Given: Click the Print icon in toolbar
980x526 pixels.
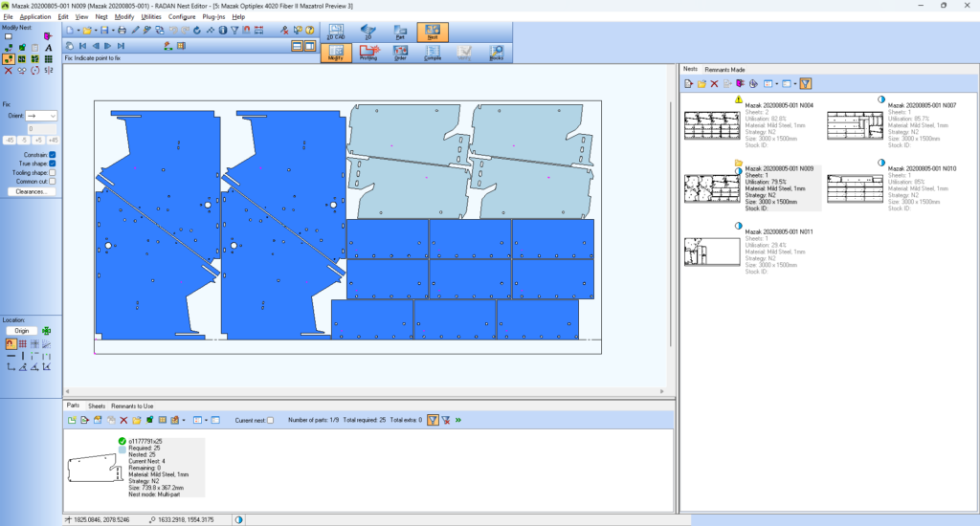Looking at the screenshot, I should pos(122,30).
